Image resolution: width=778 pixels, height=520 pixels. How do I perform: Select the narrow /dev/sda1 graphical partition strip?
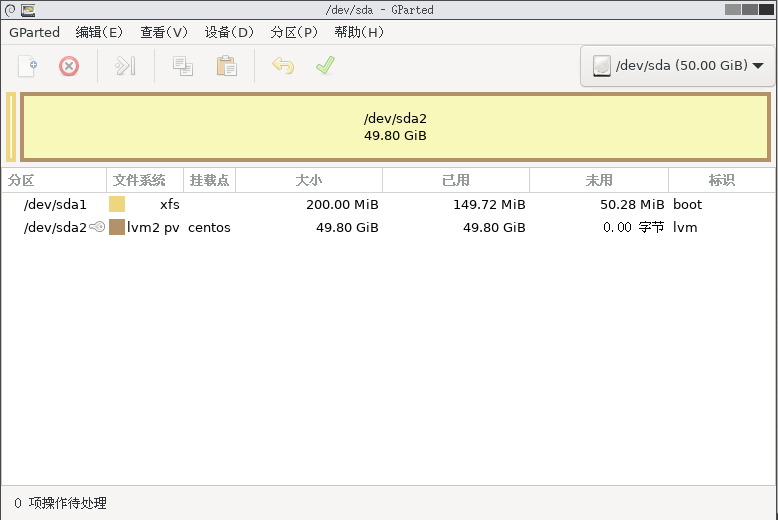pos(11,127)
